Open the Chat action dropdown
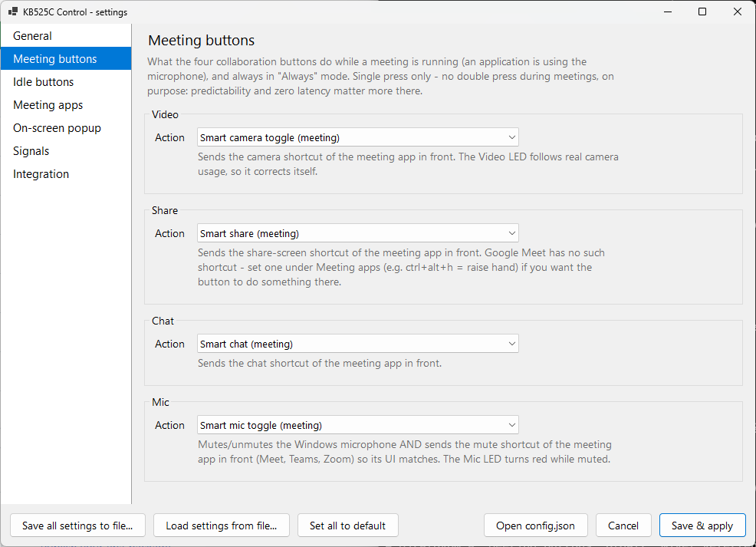 pyautogui.click(x=358, y=344)
